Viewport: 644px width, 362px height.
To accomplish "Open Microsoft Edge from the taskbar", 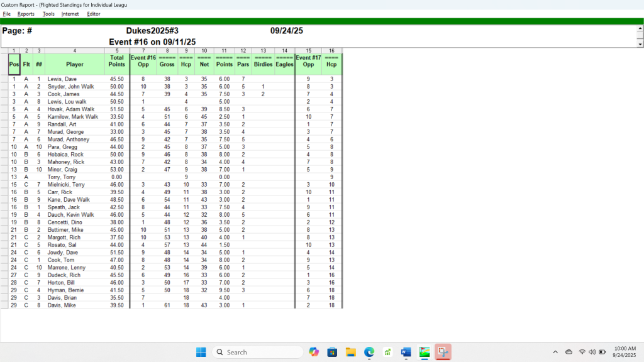I will click(369, 352).
